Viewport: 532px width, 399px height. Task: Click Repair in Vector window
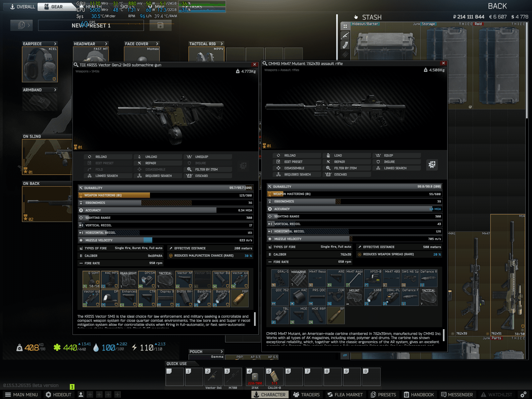coord(158,163)
